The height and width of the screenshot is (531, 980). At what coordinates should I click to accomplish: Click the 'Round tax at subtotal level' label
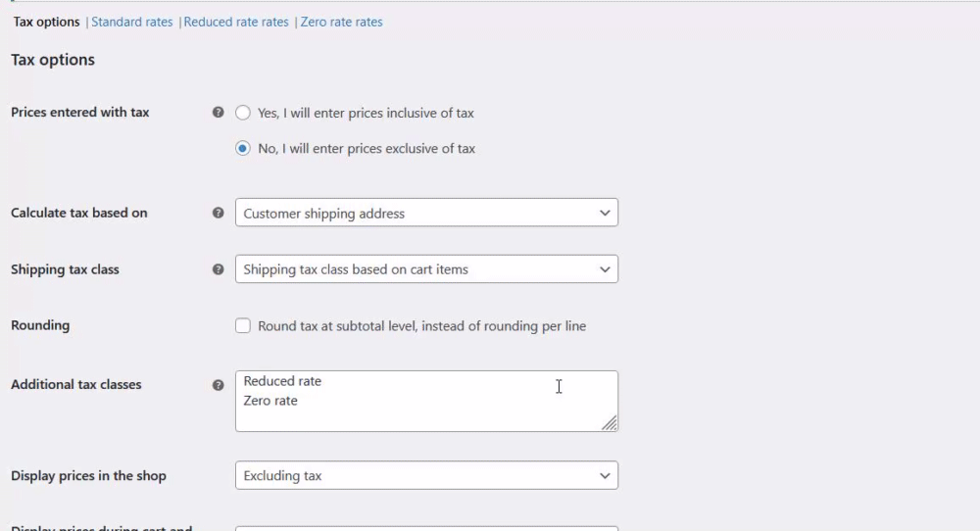tap(421, 326)
